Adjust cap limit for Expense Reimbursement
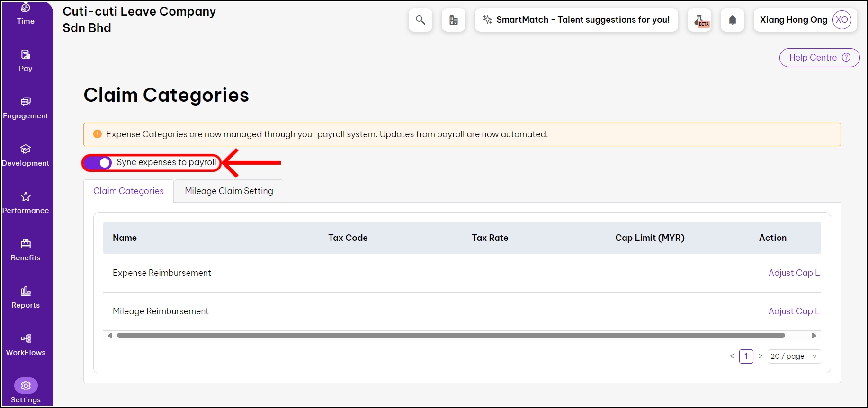Viewport: 868px width, 408px height. tap(794, 273)
